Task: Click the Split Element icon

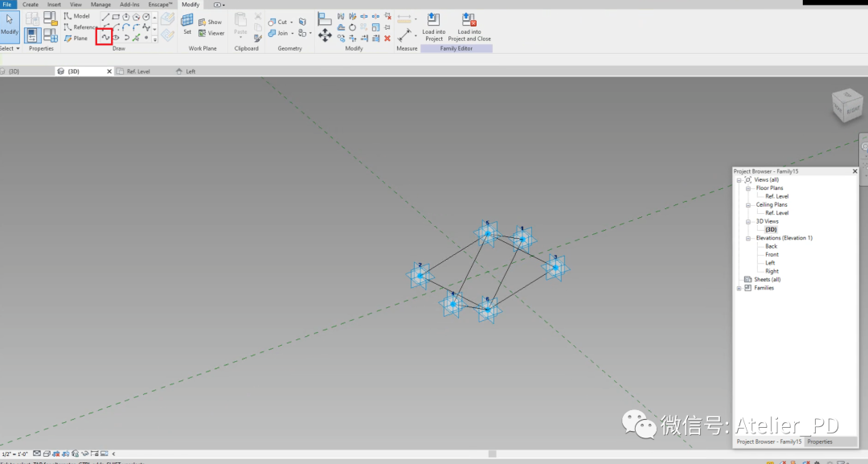Action: coord(364,16)
